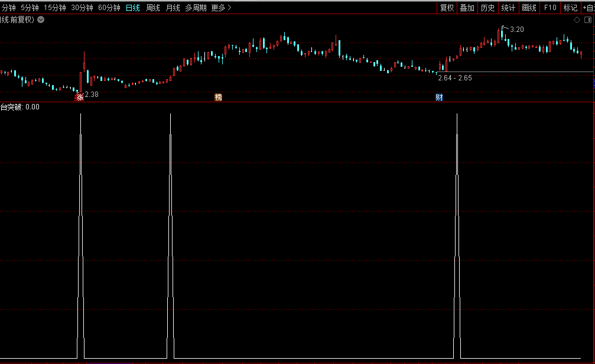Click the 叠加 overlay button

(x=467, y=8)
